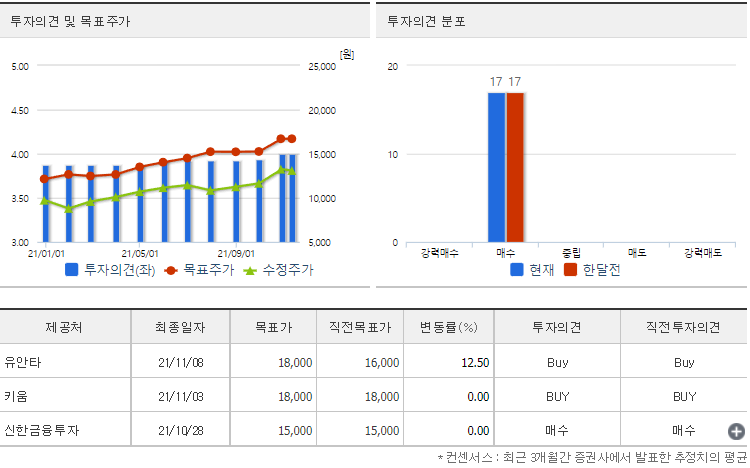Click the red 목표주가 legend marker

tap(171, 270)
